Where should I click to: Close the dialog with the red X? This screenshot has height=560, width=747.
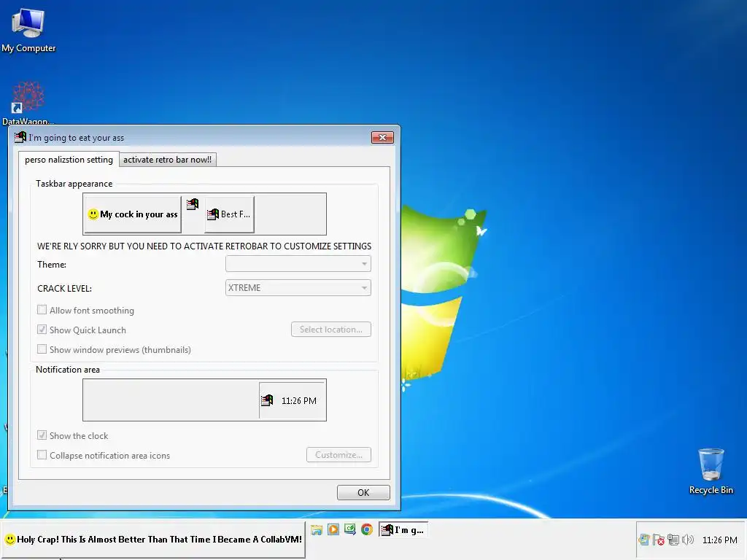[x=382, y=137]
